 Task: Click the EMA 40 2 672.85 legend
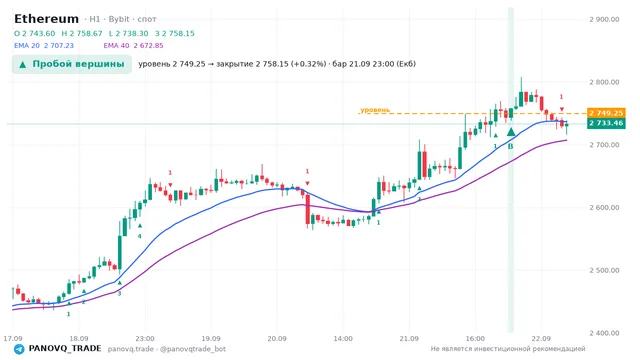[x=133, y=45]
